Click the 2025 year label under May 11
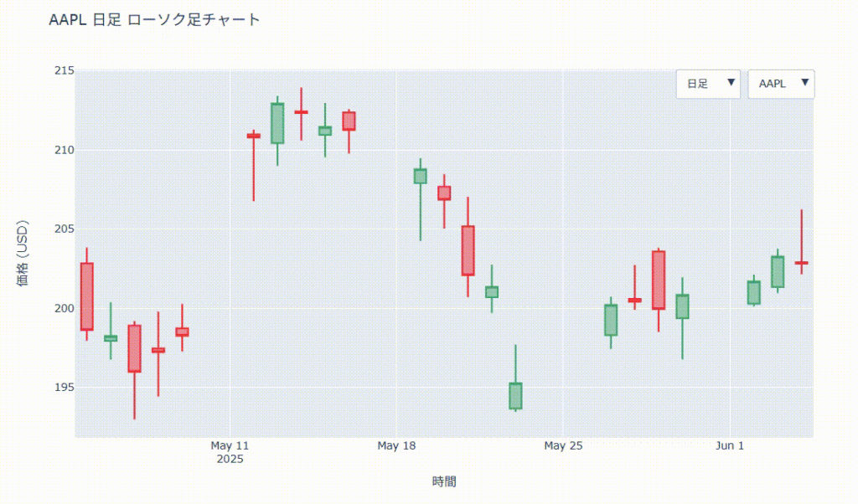 tap(230, 459)
